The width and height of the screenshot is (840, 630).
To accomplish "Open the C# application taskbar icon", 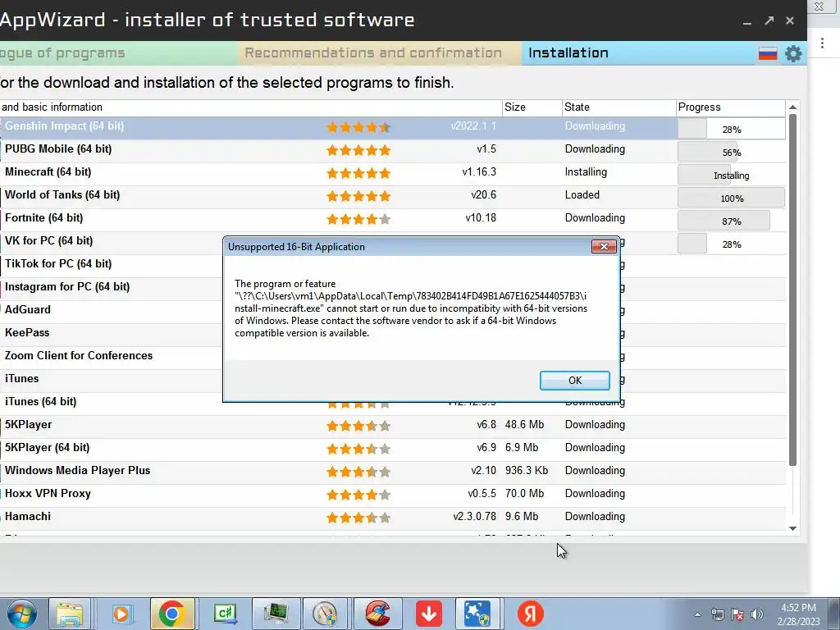I will tap(226, 614).
